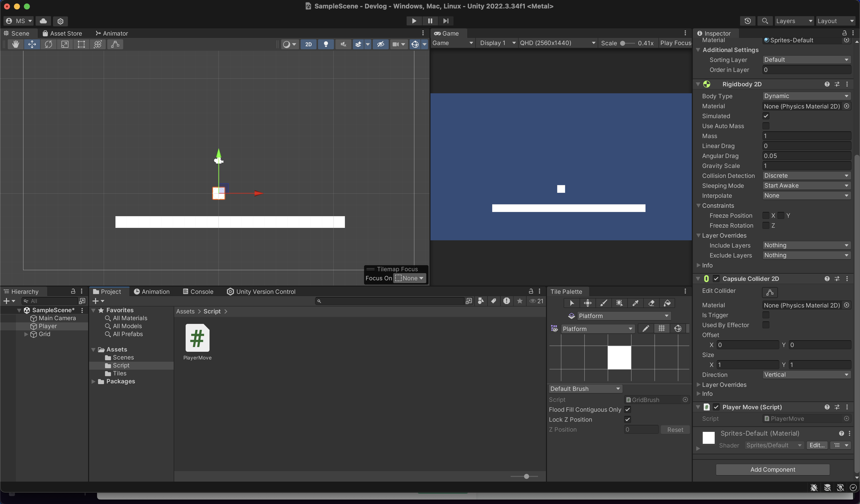Expand the Grid object in Hierarchy
Image resolution: width=860 pixels, height=504 pixels.
[x=26, y=334]
